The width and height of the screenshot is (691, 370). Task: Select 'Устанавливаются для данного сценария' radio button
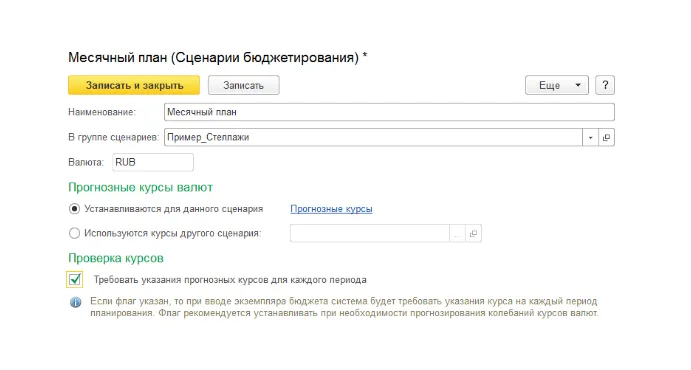pyautogui.click(x=74, y=209)
